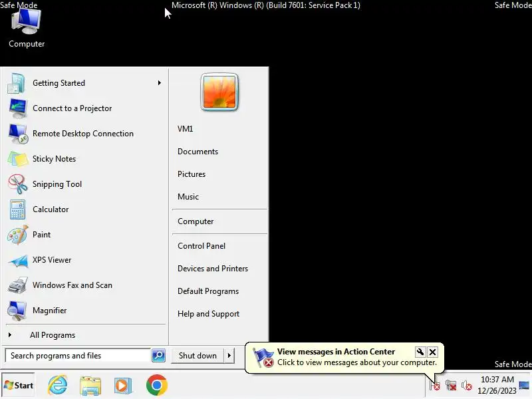Launch Paint palette icon
The height and width of the screenshot is (399, 532).
pos(17,235)
